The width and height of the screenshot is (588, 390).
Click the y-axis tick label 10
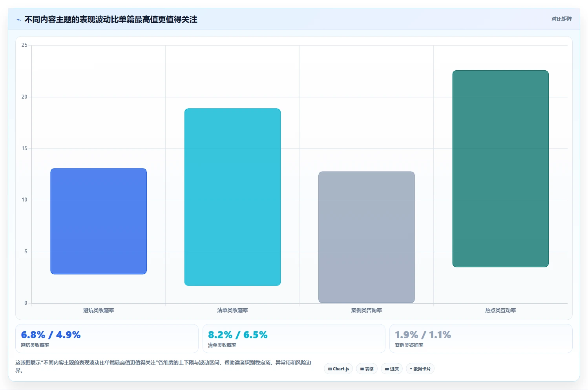(x=24, y=200)
